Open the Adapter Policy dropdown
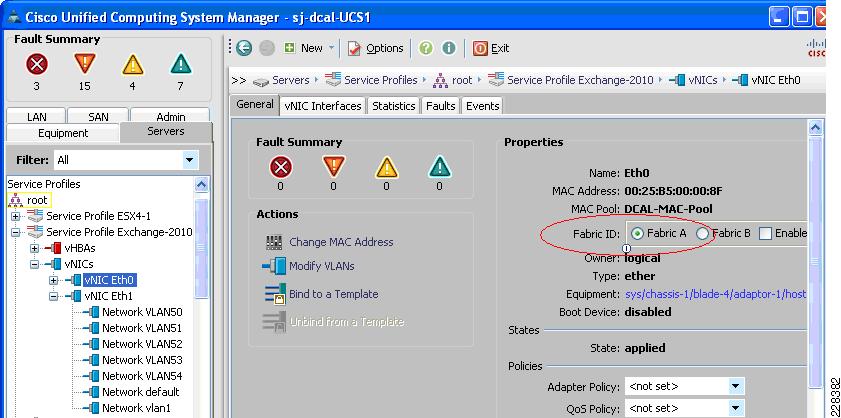 coord(736,386)
